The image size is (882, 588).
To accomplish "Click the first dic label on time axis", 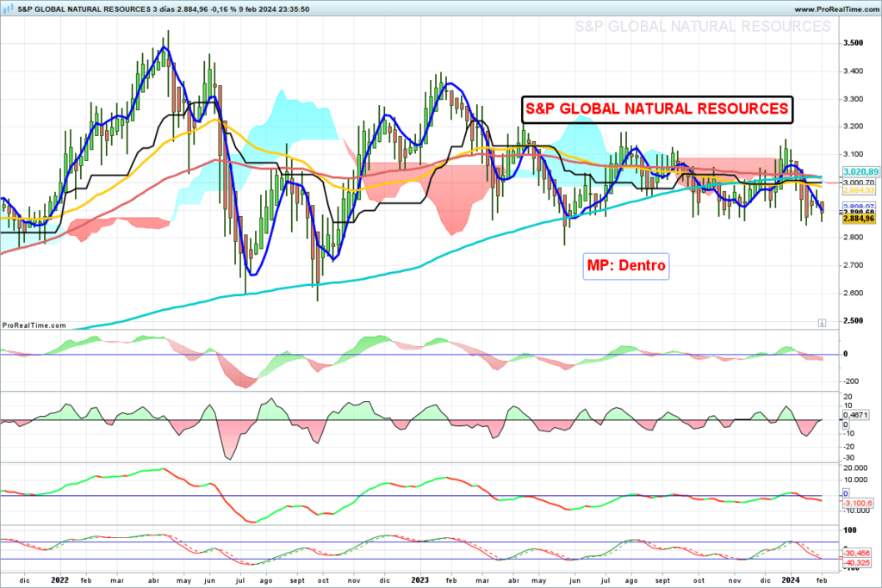I will (x=24, y=581).
